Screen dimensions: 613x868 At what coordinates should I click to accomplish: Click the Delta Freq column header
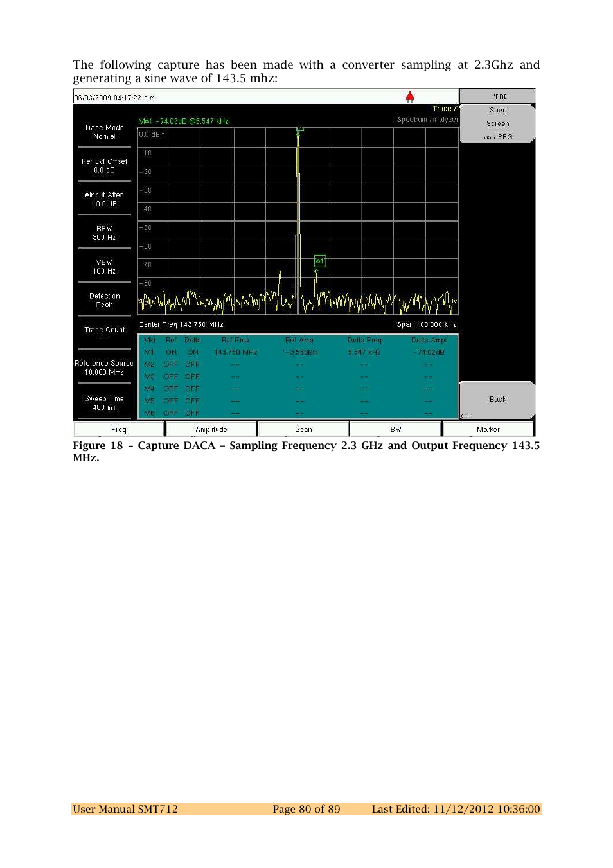[364, 340]
